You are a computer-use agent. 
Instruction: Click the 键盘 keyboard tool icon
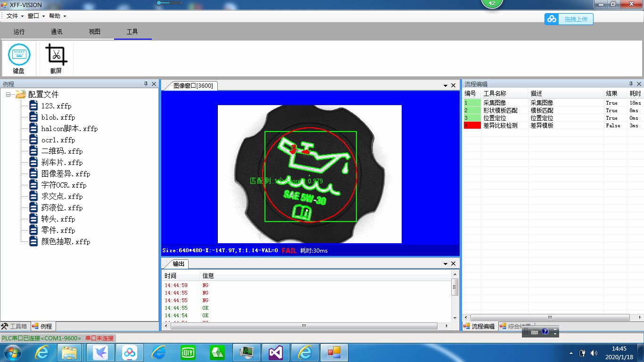(x=19, y=55)
